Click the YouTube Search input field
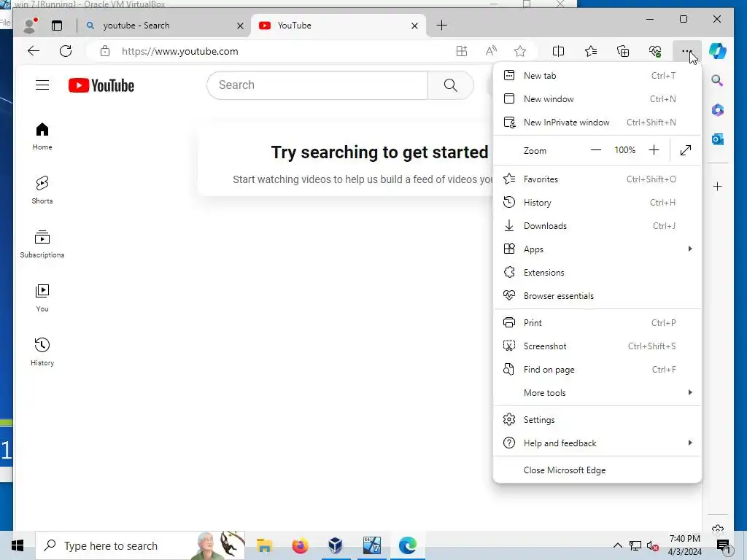747x560 pixels. [317, 85]
